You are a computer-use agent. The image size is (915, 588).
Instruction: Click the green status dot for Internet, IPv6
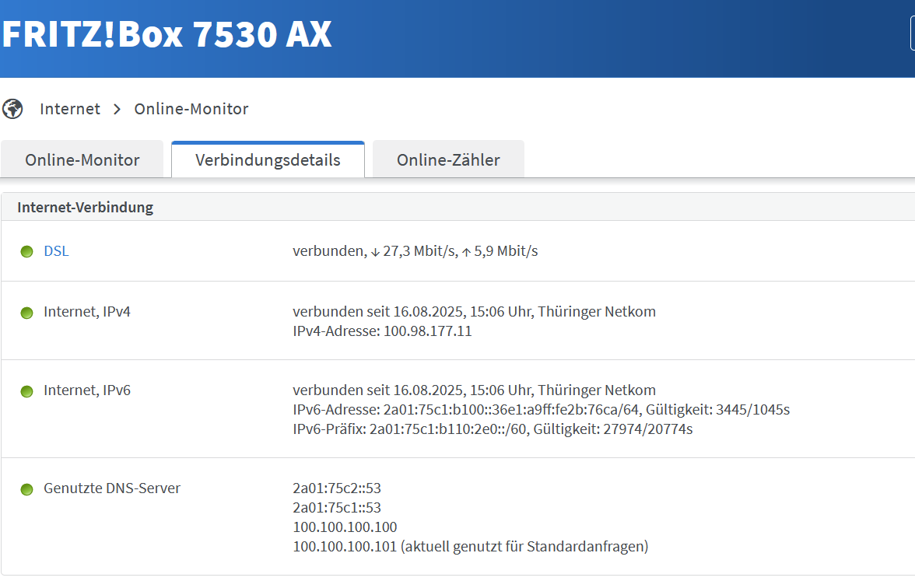(26, 390)
